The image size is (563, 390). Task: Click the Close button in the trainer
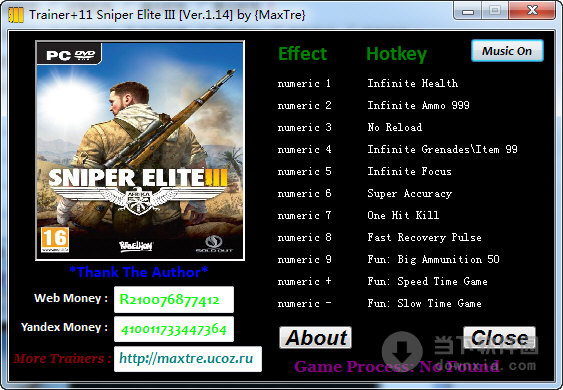click(499, 338)
